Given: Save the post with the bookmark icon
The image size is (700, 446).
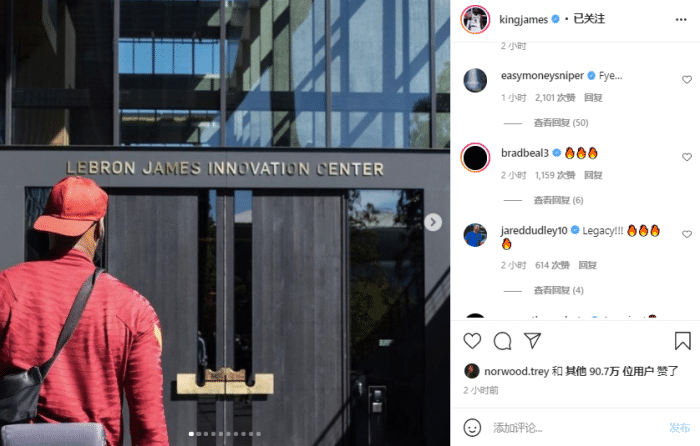Looking at the screenshot, I should (682, 341).
